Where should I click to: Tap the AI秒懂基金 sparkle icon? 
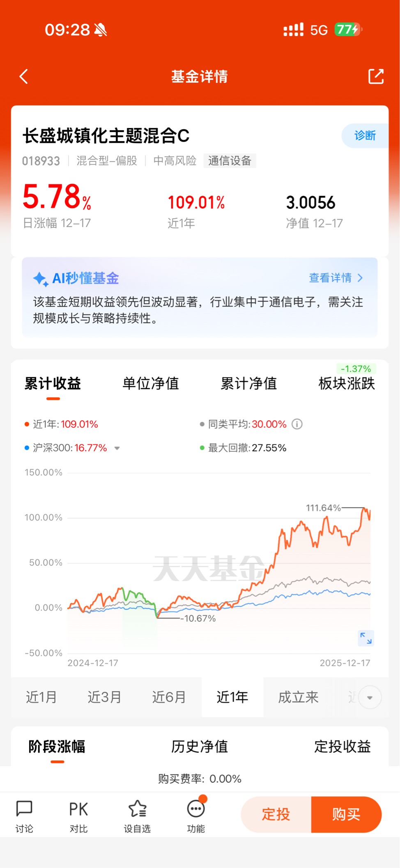[41, 279]
